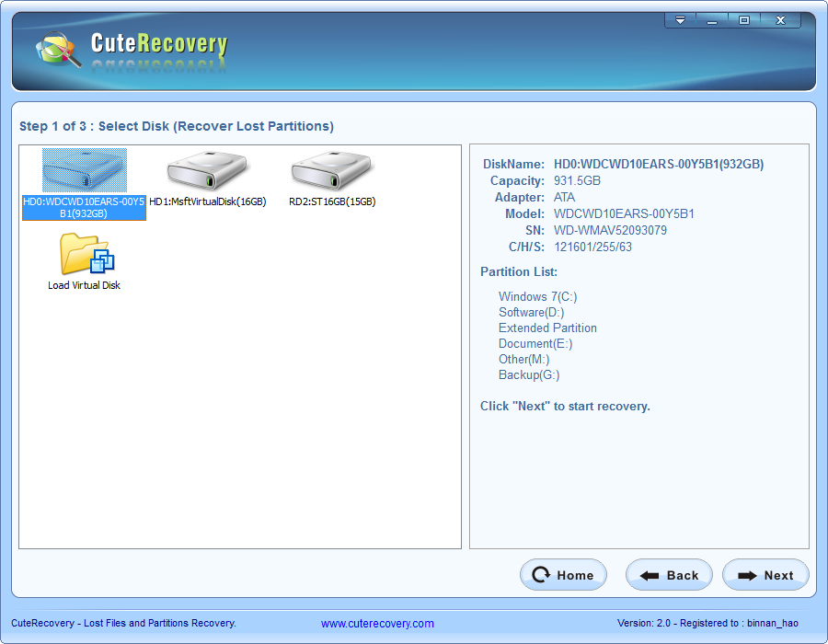Click the Extended Partition entry
This screenshot has height=644, width=828.
(547, 328)
